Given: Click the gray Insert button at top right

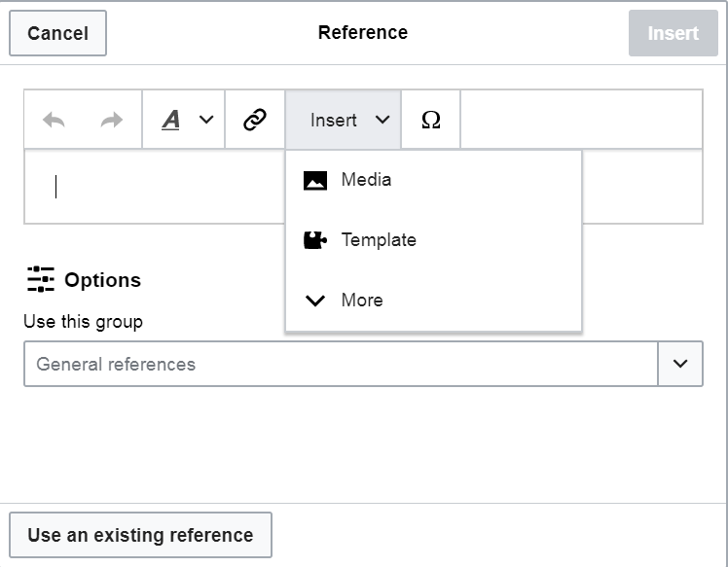Looking at the screenshot, I should pyautogui.click(x=673, y=33).
